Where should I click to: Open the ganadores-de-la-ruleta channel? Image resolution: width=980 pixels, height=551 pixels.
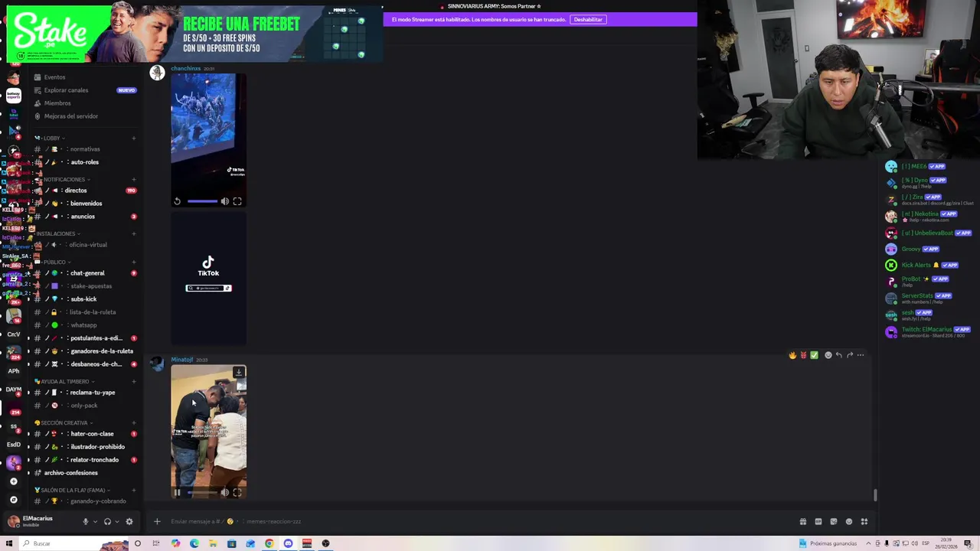tap(101, 351)
